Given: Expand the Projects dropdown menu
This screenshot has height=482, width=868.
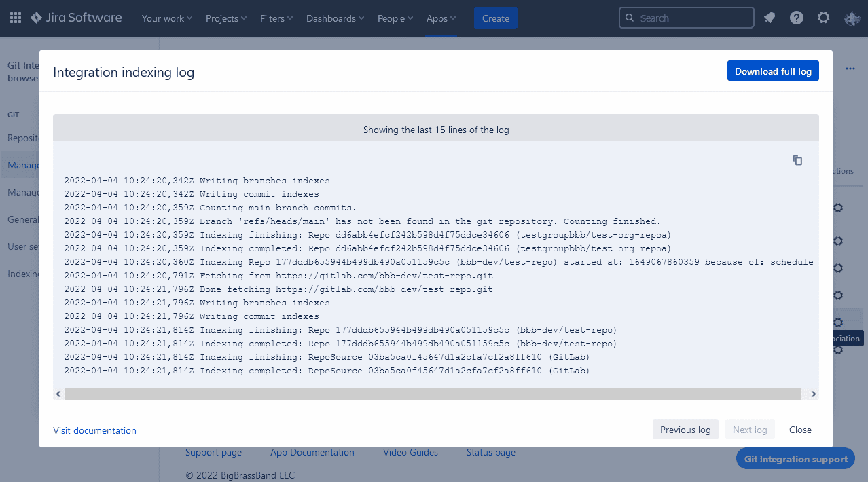Looking at the screenshot, I should [226, 18].
